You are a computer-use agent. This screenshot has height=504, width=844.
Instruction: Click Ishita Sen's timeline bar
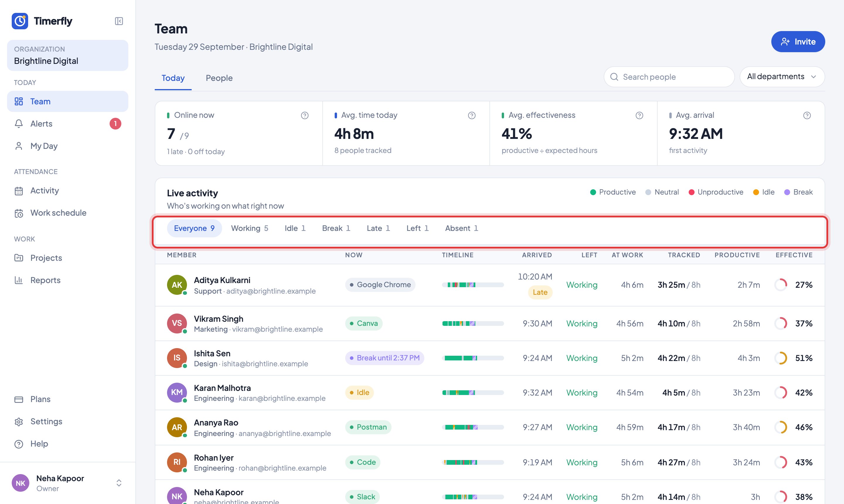point(473,358)
